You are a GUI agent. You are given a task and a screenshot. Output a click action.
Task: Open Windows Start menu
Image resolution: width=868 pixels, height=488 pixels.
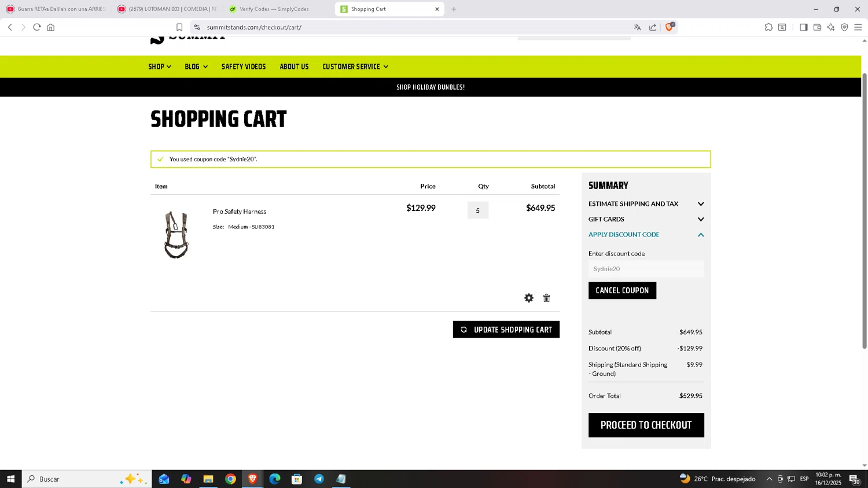point(10,479)
